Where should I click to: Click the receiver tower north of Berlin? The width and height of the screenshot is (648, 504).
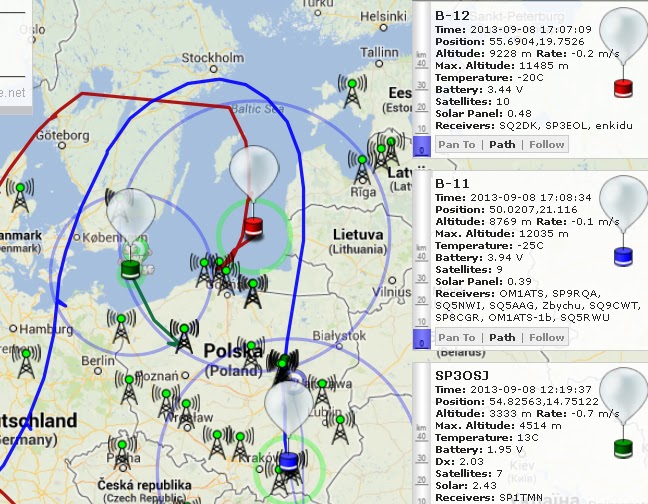[121, 327]
